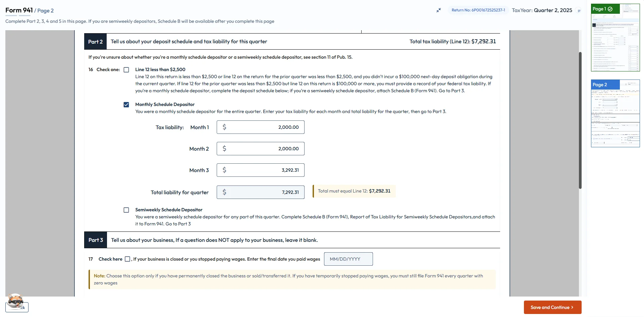Click the Line 12 less than $2,500 label
Image resolution: width=644 pixels, height=317 pixels.
(160, 70)
